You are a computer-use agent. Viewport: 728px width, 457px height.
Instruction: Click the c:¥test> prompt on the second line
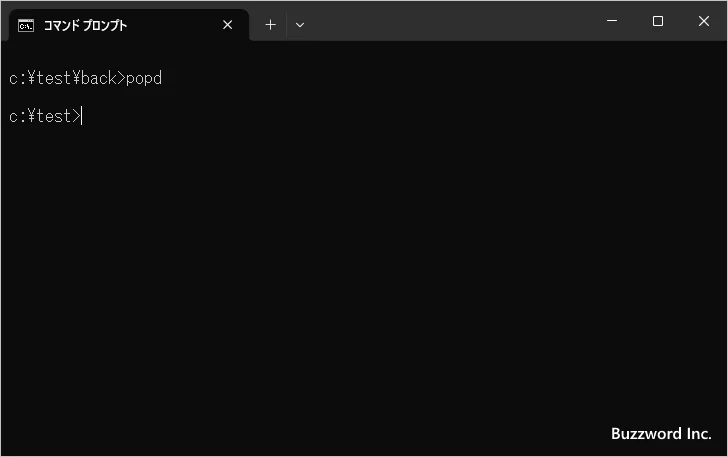[x=43, y=117]
